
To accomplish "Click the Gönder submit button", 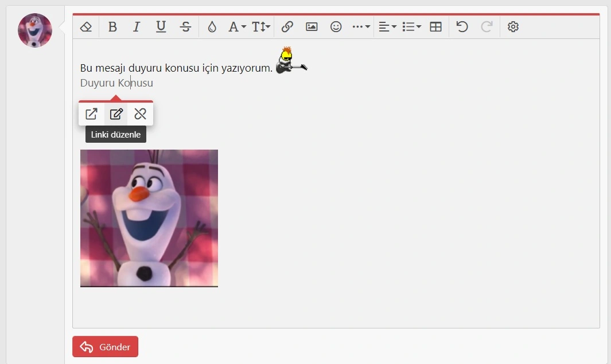I will click(105, 346).
